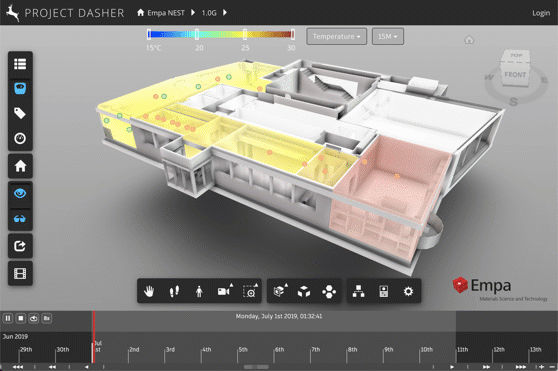
Task: Click the fastest rewind triple arrow
Action: coord(18,367)
